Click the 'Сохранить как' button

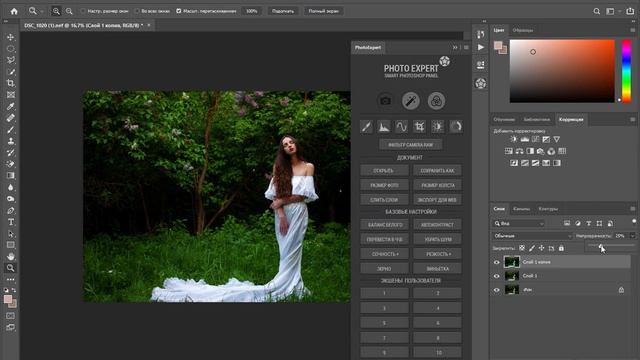437,171
